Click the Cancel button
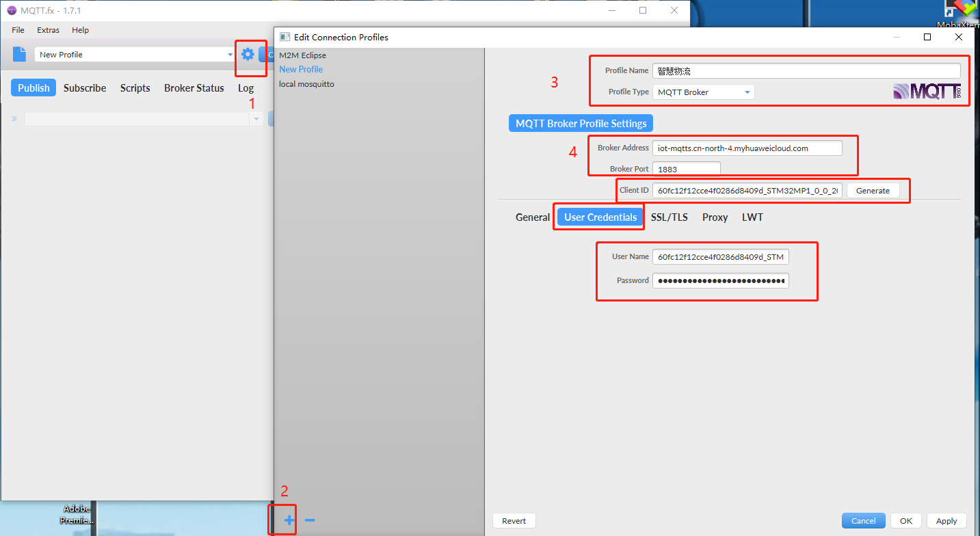This screenshot has height=536, width=980. (864, 521)
